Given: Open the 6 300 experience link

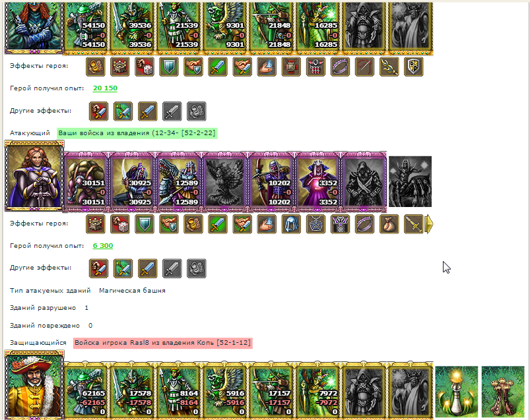Looking at the screenshot, I should tap(103, 246).
